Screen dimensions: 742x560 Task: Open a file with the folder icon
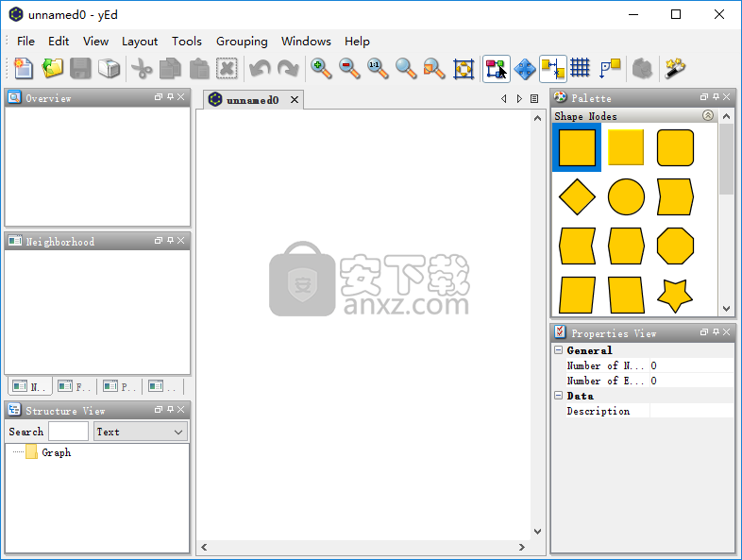pos(52,68)
